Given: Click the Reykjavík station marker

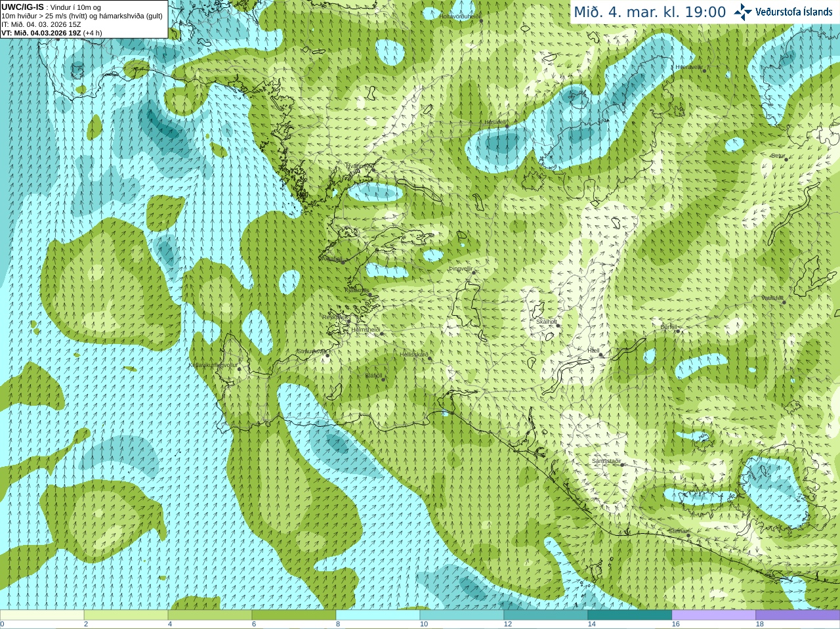Looking at the screenshot, I should 349,320.
